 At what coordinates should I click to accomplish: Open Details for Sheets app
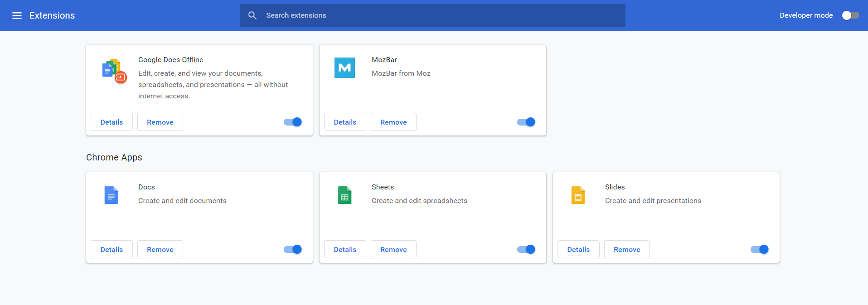coord(345,249)
